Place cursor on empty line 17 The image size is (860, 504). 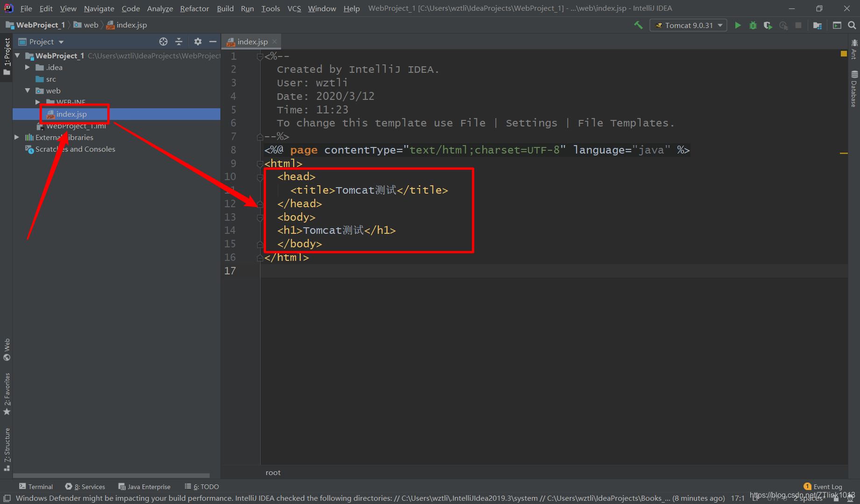point(553,271)
